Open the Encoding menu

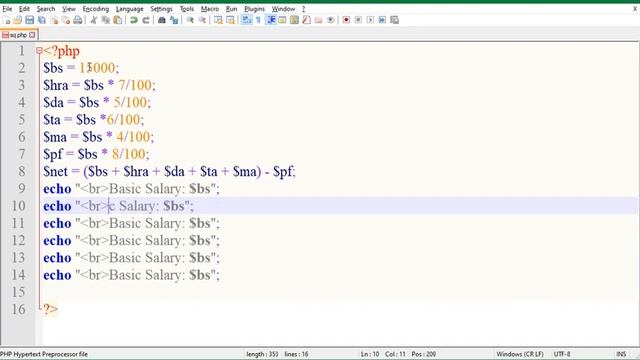pos(96,9)
